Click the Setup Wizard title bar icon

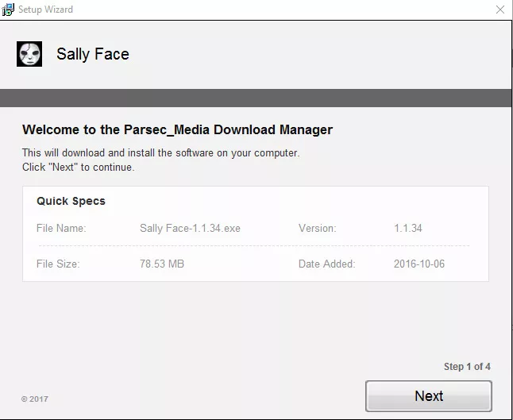click(x=7, y=10)
